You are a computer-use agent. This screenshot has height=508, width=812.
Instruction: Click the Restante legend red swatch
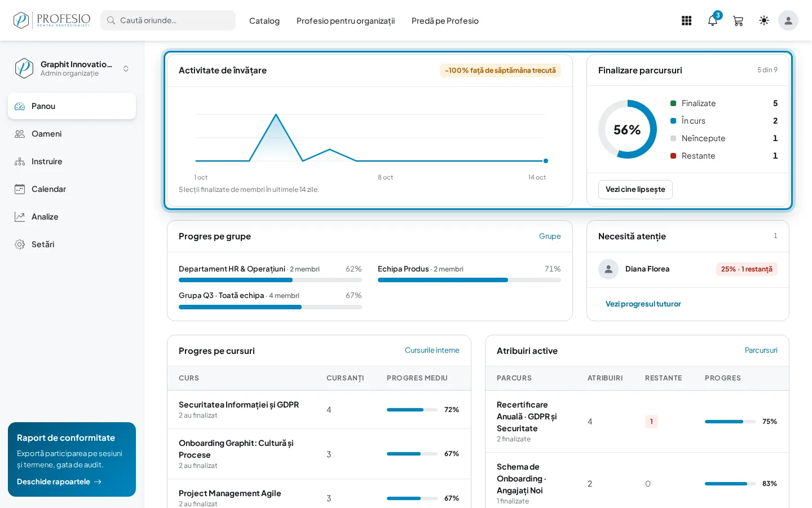tap(673, 156)
